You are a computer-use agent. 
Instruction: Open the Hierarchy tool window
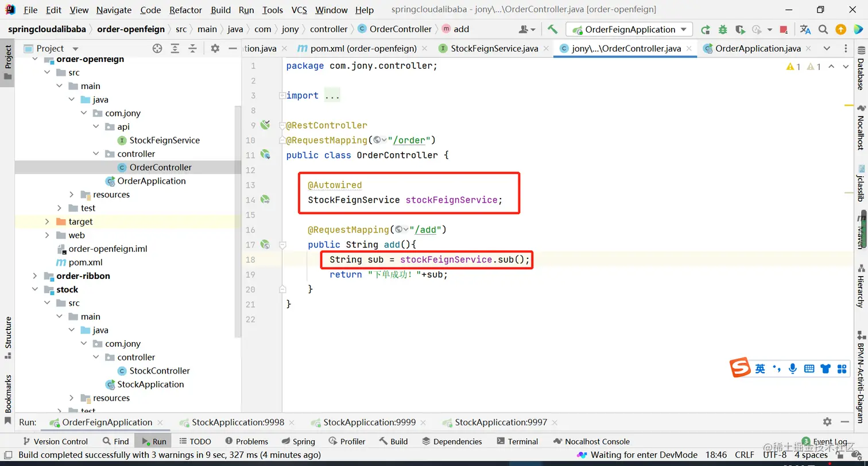(x=861, y=285)
